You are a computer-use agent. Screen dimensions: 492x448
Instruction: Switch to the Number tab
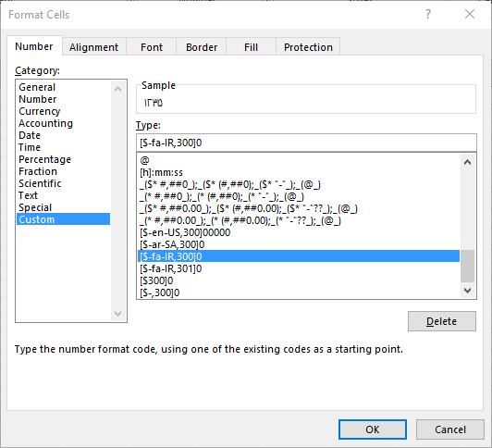point(34,46)
